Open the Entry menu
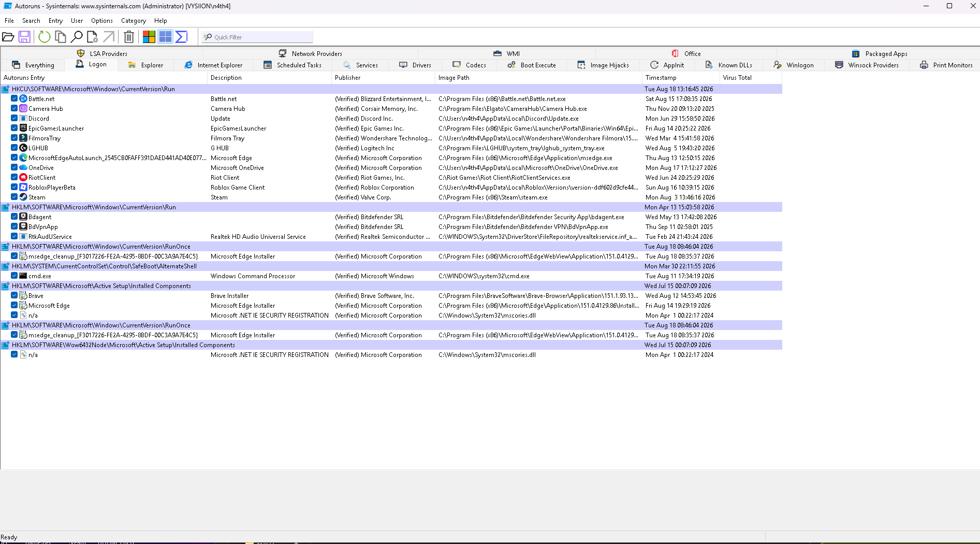 [55, 21]
